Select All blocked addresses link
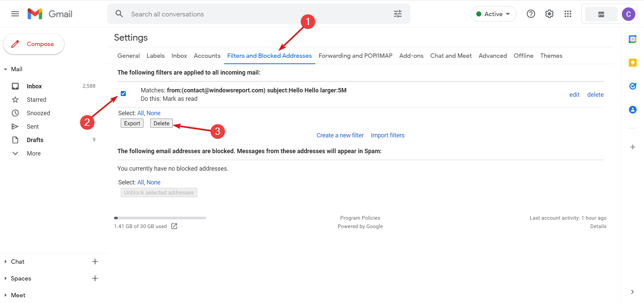 (x=141, y=182)
